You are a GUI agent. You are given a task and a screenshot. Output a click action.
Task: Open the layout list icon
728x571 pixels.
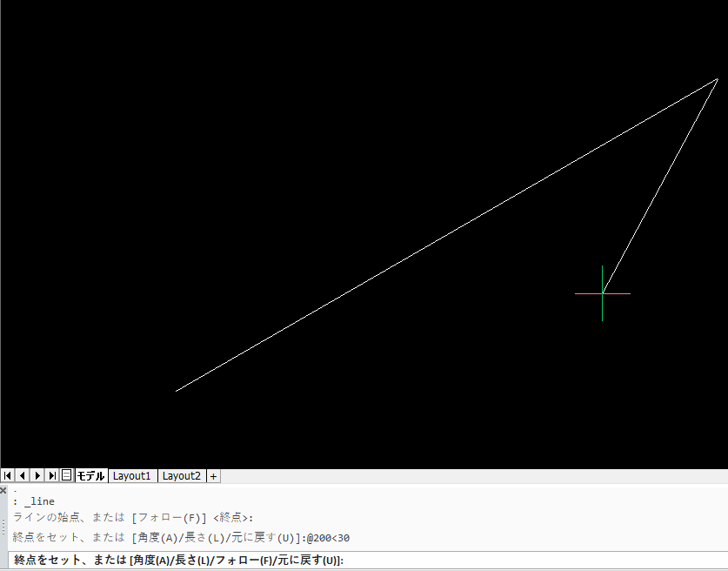pos(66,475)
